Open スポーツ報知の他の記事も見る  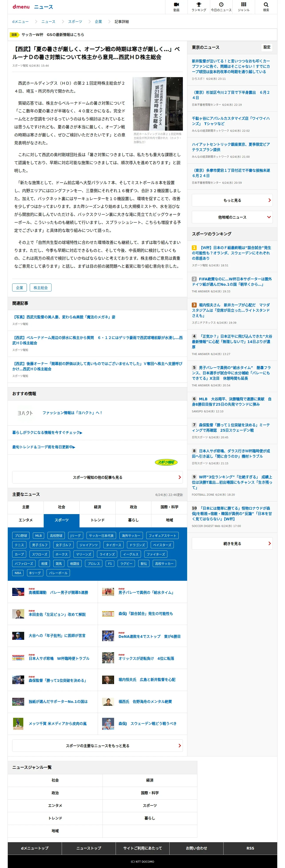98,477
